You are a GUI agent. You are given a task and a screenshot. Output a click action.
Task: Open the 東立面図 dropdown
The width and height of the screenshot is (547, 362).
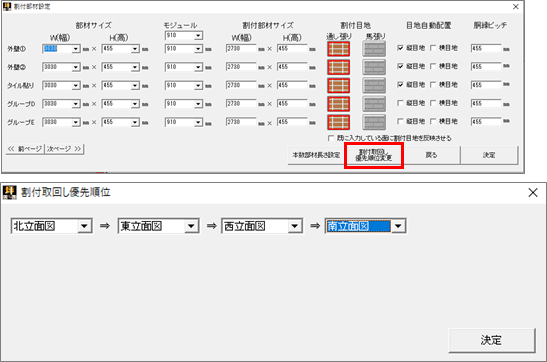click(x=191, y=226)
